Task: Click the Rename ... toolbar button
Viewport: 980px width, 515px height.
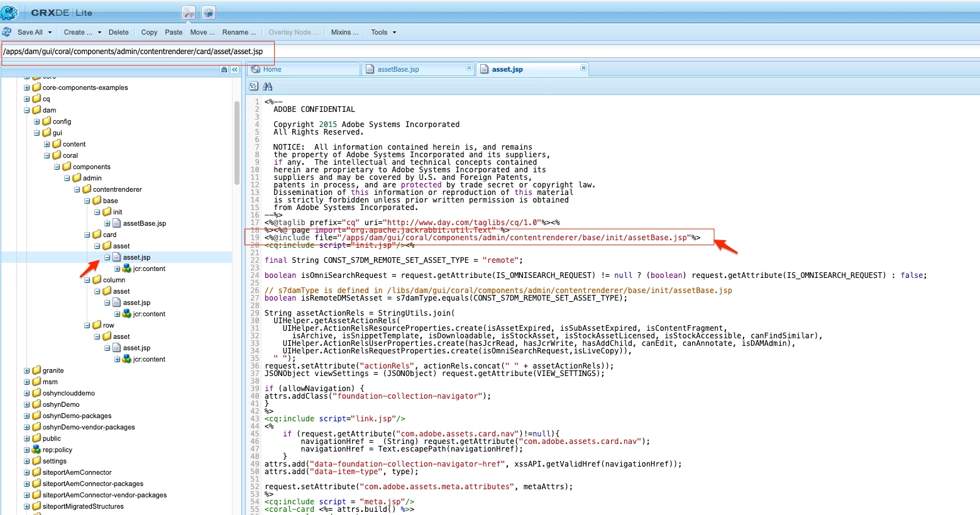Action: 239,32
